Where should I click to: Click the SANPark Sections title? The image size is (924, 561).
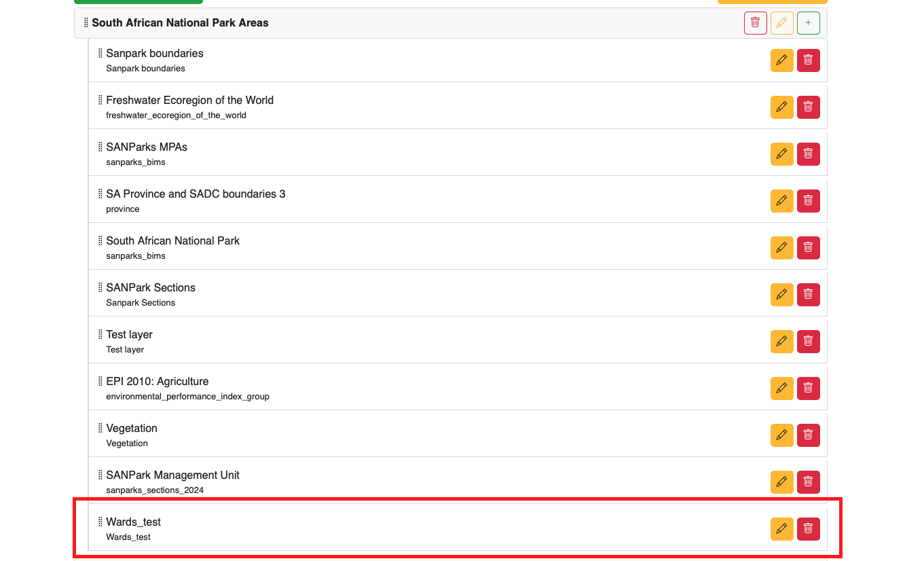[151, 288]
